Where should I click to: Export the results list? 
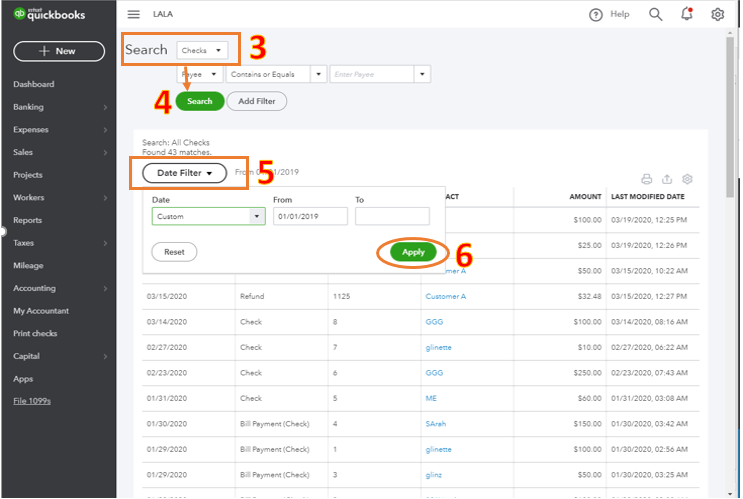coord(667,179)
